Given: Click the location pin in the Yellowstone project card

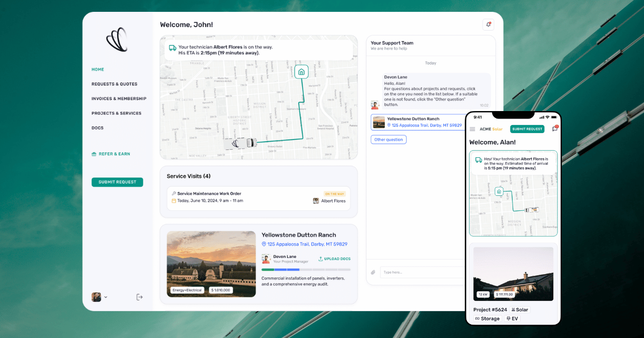Looking at the screenshot, I should [x=264, y=244].
